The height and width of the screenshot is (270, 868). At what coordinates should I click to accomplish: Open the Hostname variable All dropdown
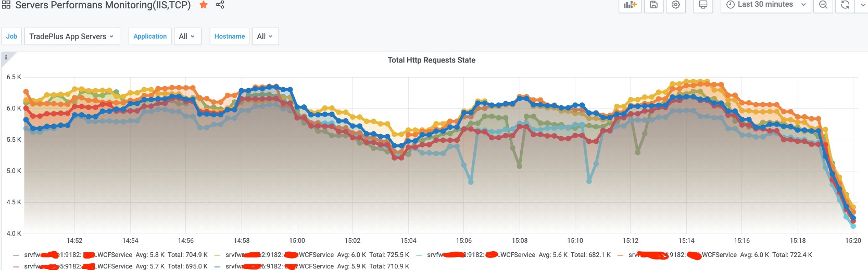click(265, 36)
